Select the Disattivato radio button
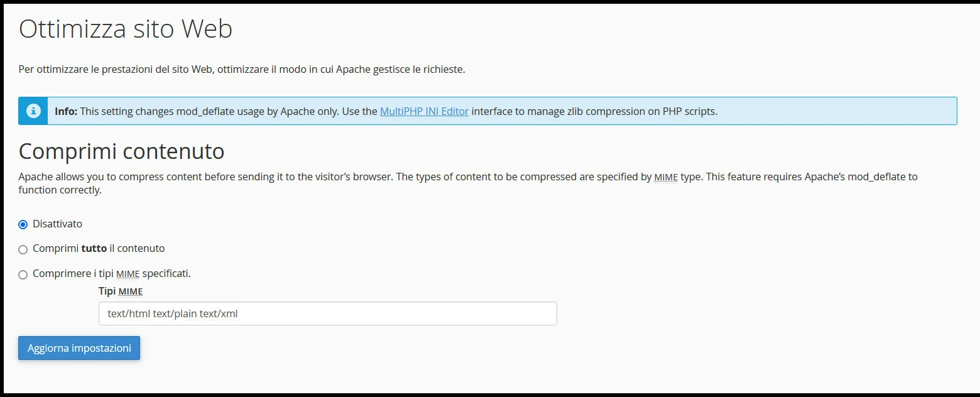980x397 pixels. pos(23,224)
